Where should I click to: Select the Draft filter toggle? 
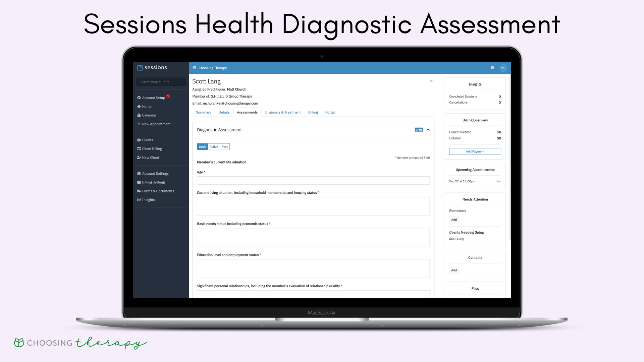pyautogui.click(x=202, y=147)
